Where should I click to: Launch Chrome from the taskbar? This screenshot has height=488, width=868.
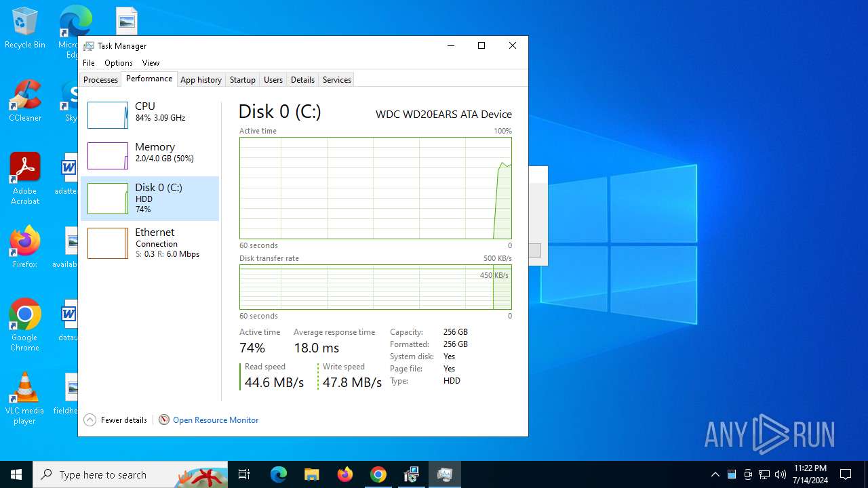(x=378, y=474)
